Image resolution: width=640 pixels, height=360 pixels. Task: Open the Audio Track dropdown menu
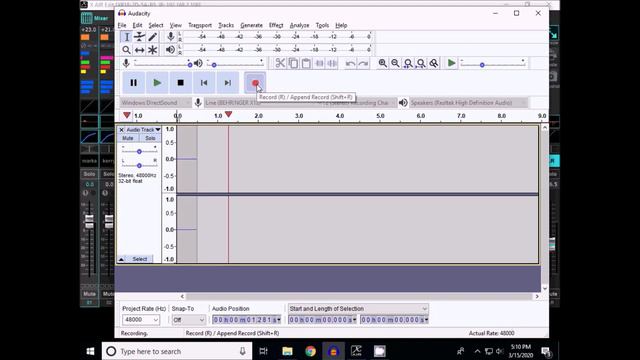pyautogui.click(x=143, y=130)
